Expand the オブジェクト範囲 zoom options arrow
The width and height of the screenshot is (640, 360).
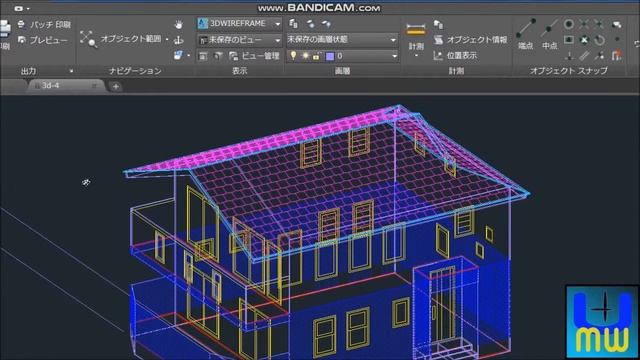[167, 40]
